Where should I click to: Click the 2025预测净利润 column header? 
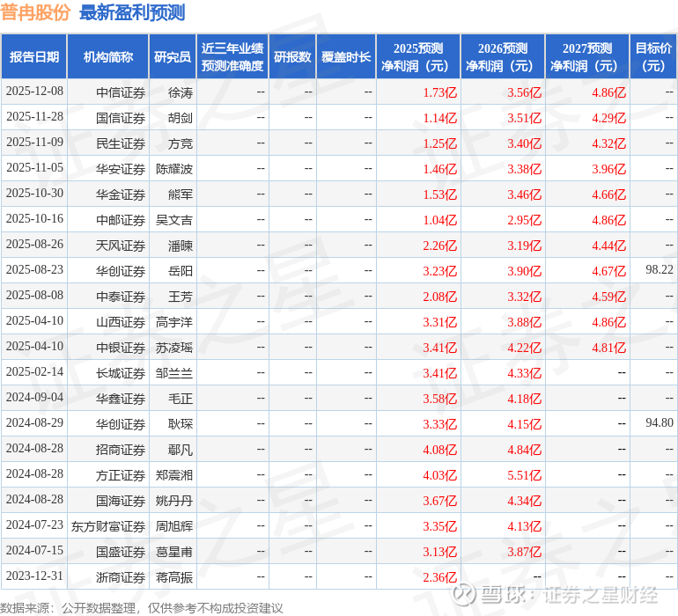tap(418, 56)
